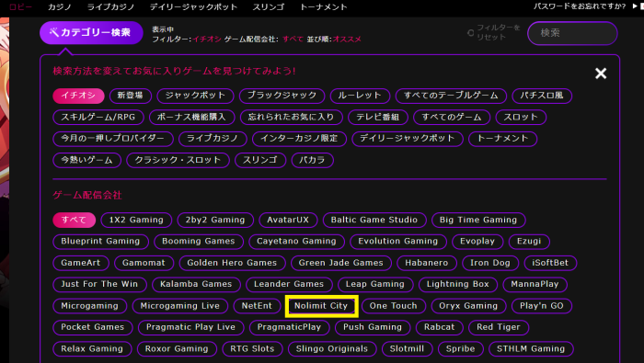Filter by Push Gaming

coord(373,328)
